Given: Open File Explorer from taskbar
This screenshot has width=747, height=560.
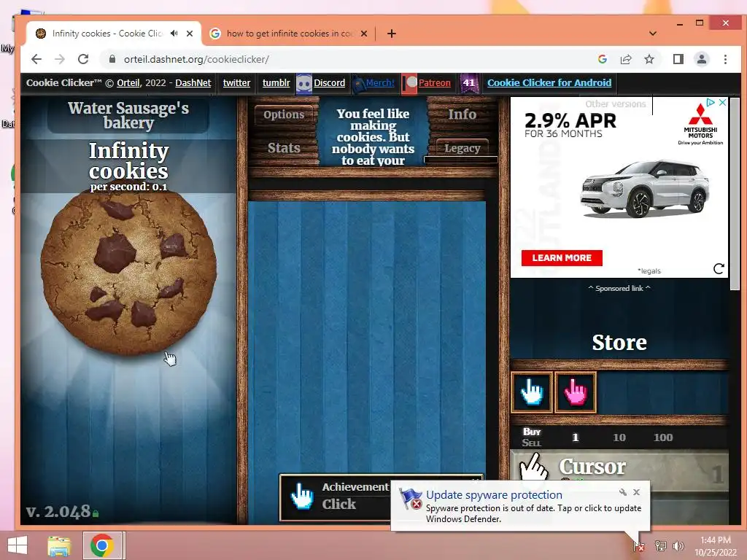Looking at the screenshot, I should [59, 545].
